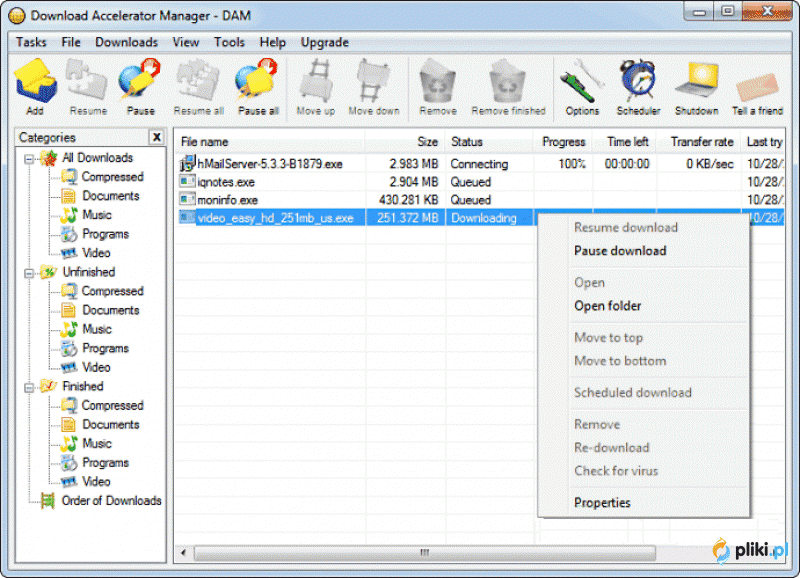Select the hMailServer-5.3.3-B1879.exe row

[x=480, y=164]
